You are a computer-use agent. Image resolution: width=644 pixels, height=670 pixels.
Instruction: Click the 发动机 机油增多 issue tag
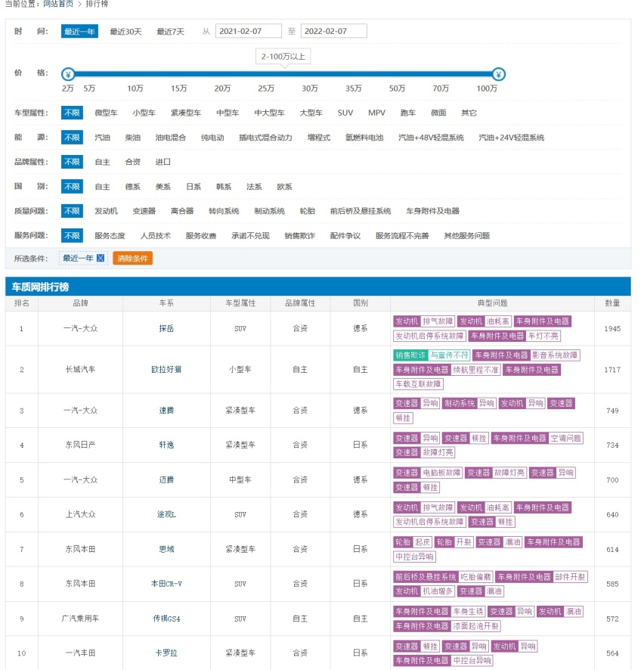click(x=423, y=591)
